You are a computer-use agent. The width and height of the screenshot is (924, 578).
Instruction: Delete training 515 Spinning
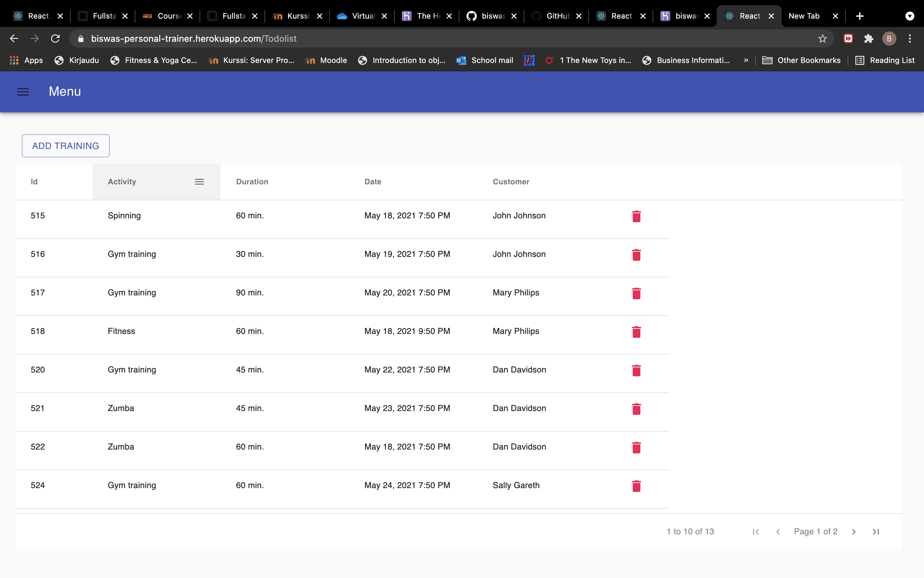[636, 216]
